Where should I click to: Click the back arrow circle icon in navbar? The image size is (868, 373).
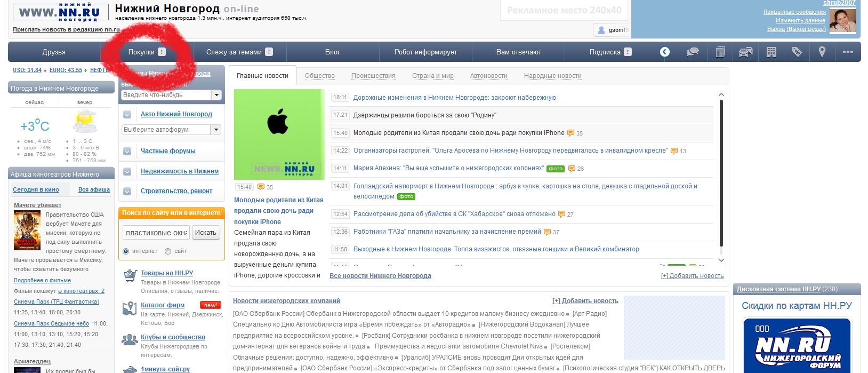click(x=664, y=52)
